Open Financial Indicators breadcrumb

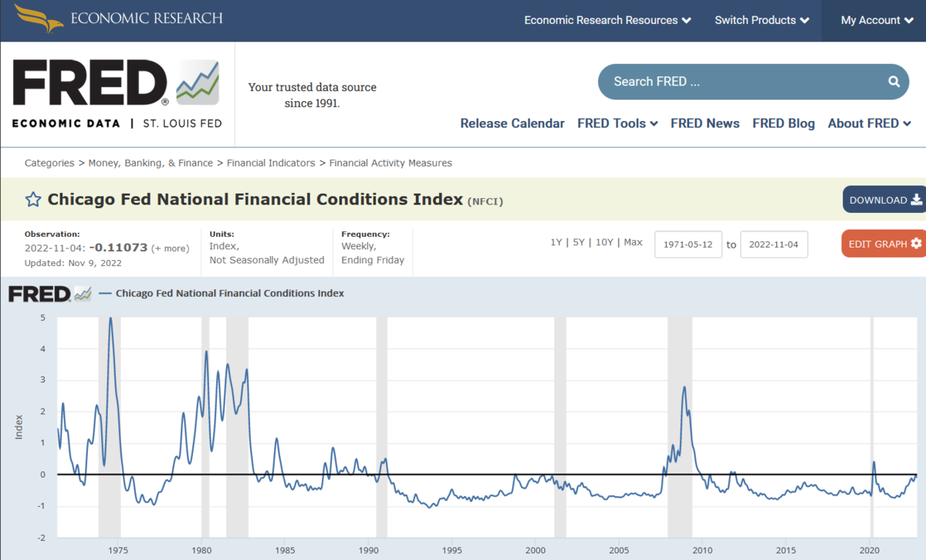click(271, 163)
